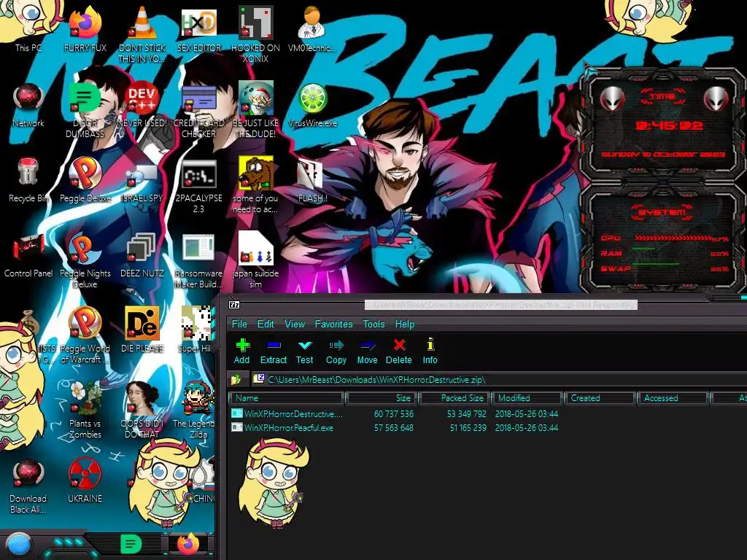The height and width of the screenshot is (560, 747).
Task: Open the Help menu in 7-Zip
Action: pos(404,324)
